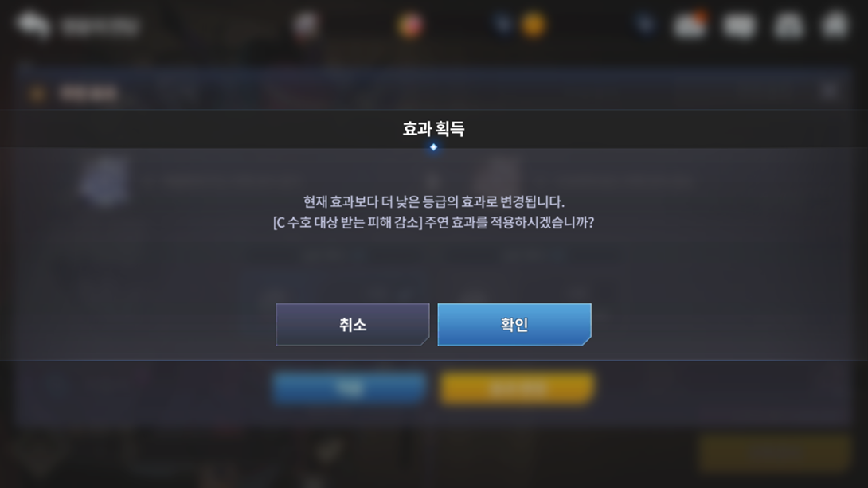868x488 pixels.
Task: Close the blurred background panel with X
Action: click(x=830, y=90)
